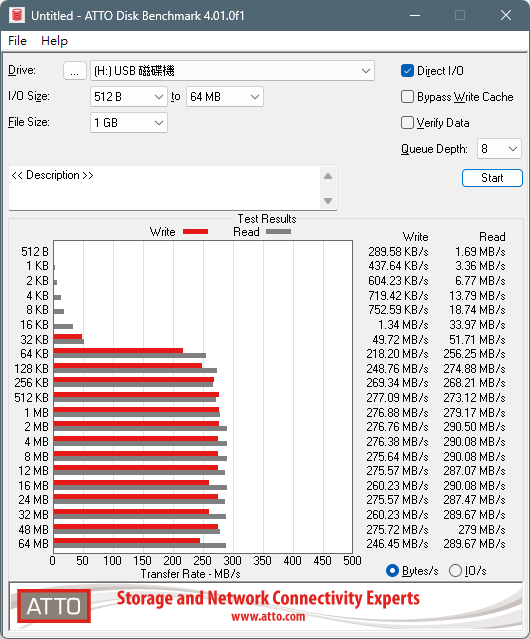This screenshot has width=530, height=639.
Task: Click the description scroll up arrow
Action: [x=328, y=176]
